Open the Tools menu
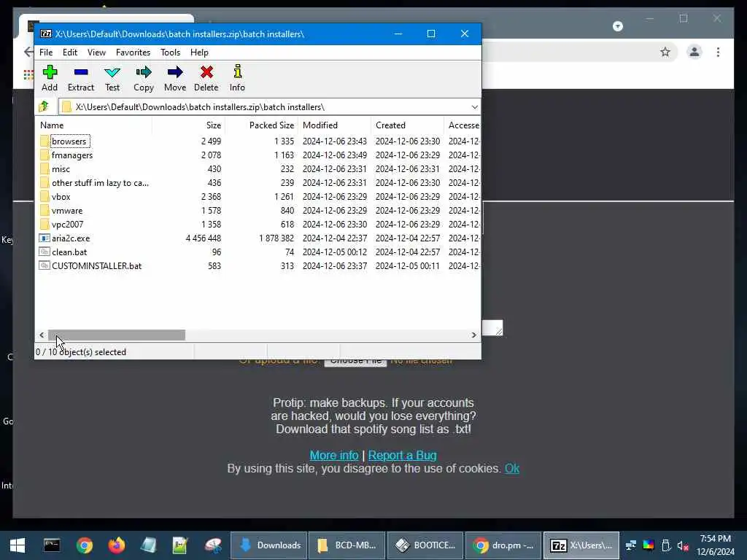The height and width of the screenshot is (560, 747). (170, 52)
